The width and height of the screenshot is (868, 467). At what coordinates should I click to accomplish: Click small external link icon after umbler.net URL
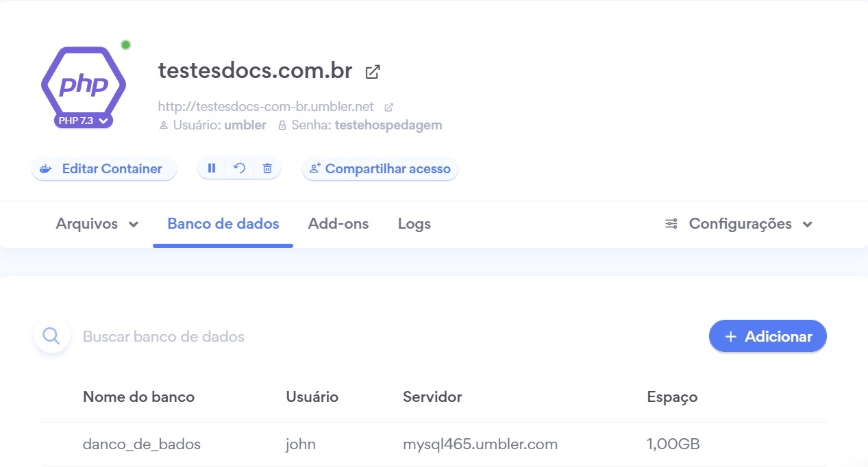click(388, 107)
